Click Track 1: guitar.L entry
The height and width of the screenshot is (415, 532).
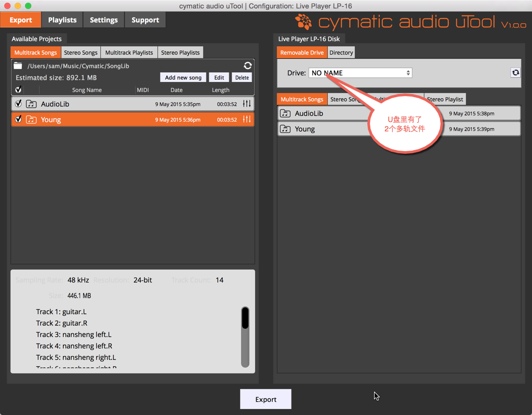[x=61, y=312]
